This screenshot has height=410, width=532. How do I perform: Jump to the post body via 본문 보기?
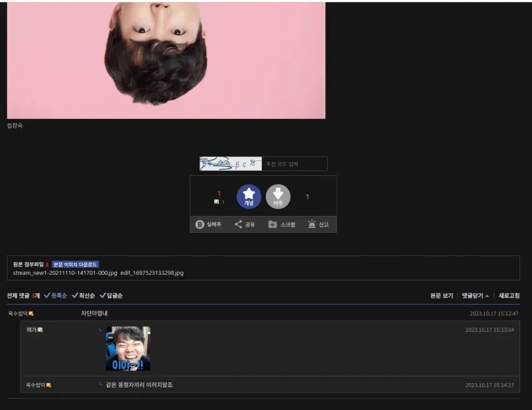pyautogui.click(x=441, y=295)
